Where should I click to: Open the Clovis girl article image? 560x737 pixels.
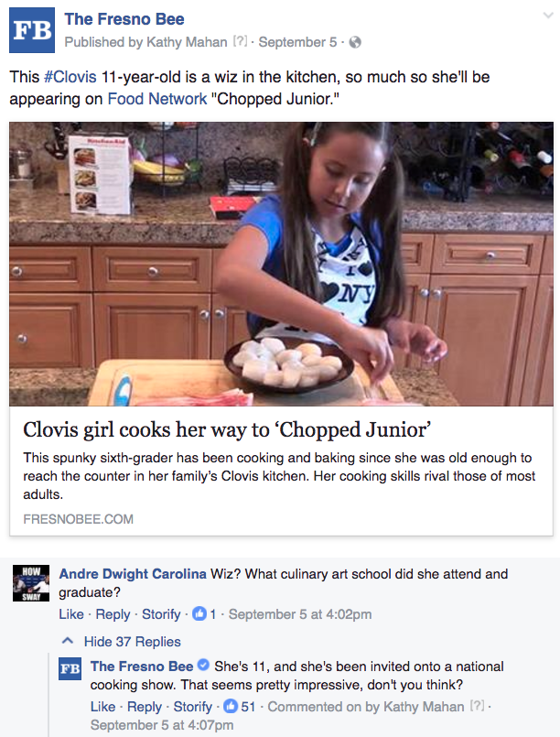[281, 264]
